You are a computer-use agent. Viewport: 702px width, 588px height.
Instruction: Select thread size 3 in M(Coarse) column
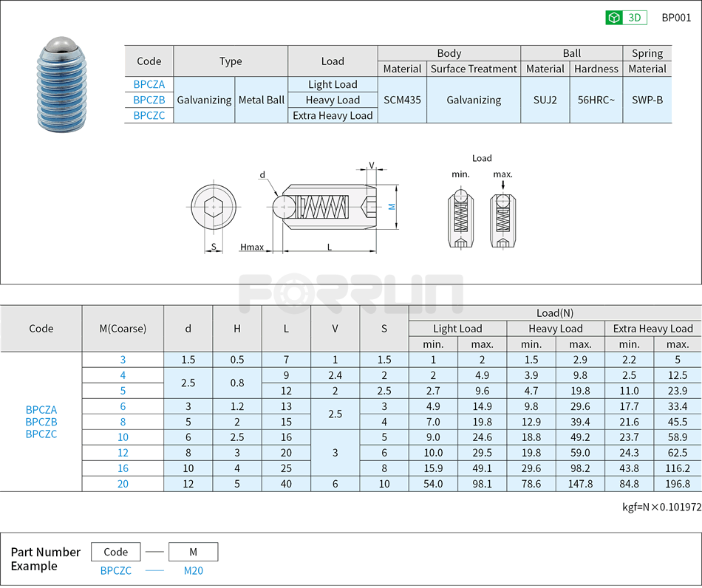pyautogui.click(x=123, y=360)
